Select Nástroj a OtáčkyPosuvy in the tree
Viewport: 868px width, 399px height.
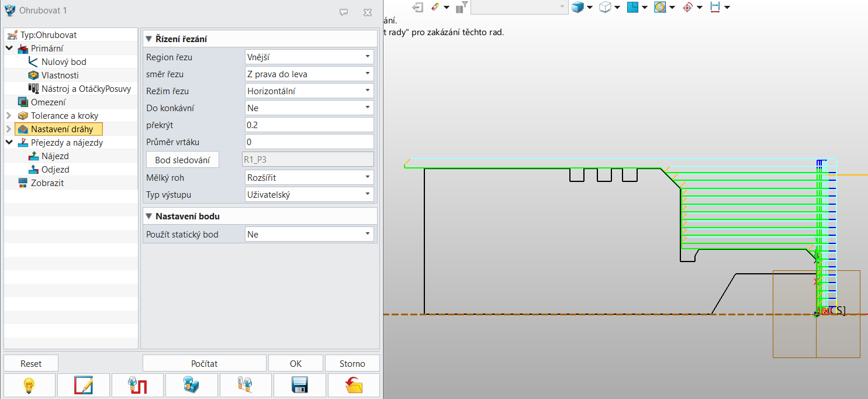pos(87,89)
